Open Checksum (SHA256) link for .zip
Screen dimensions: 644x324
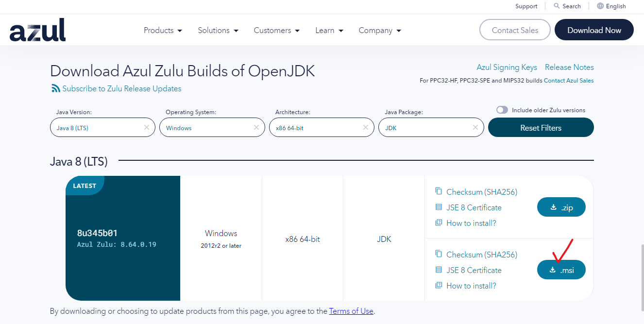click(482, 192)
